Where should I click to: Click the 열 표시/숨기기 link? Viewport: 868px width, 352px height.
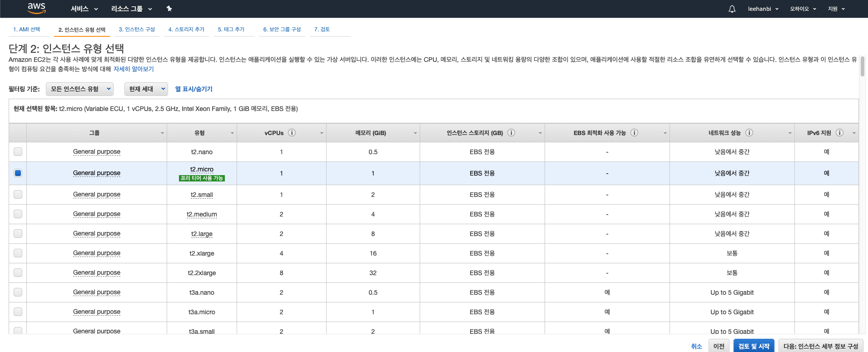194,89
